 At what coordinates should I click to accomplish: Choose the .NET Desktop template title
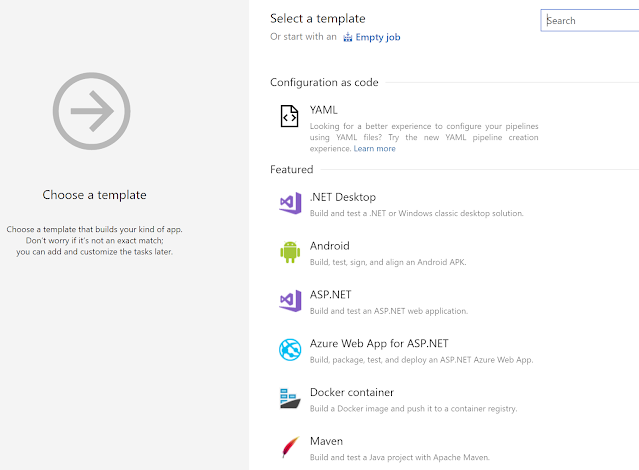(x=343, y=197)
